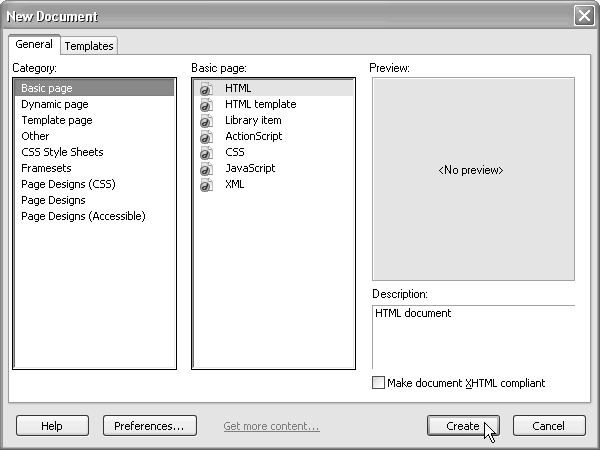The image size is (600, 450).
Task: Follow the Get more content link
Action: click(x=271, y=426)
